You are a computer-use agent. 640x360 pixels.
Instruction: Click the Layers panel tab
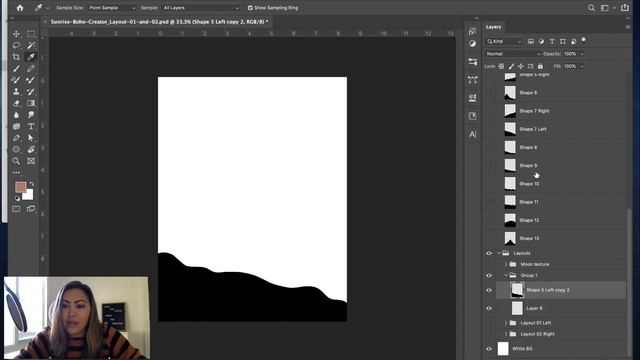(x=493, y=27)
